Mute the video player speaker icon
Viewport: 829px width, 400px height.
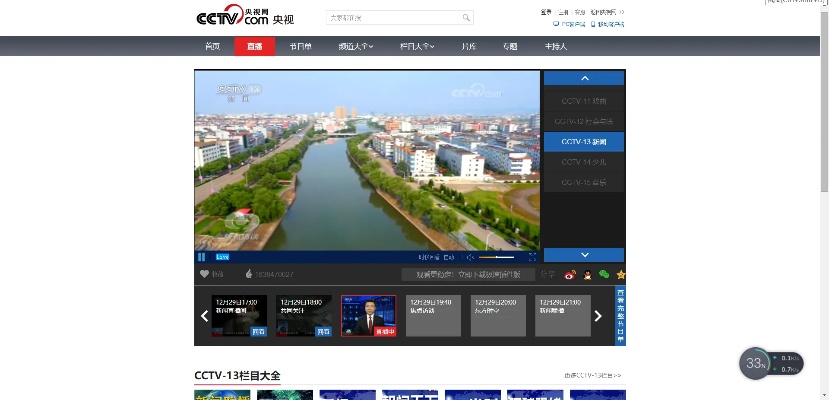[x=471, y=257]
